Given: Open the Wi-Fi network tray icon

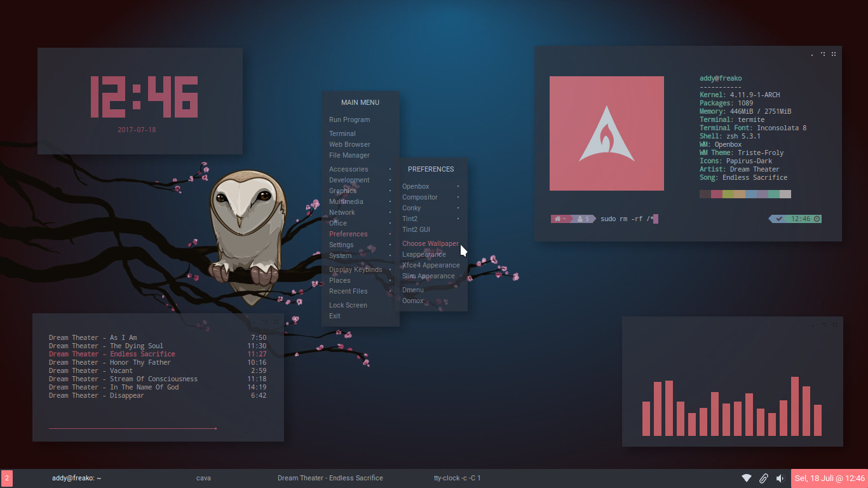Looking at the screenshot, I should [747, 478].
